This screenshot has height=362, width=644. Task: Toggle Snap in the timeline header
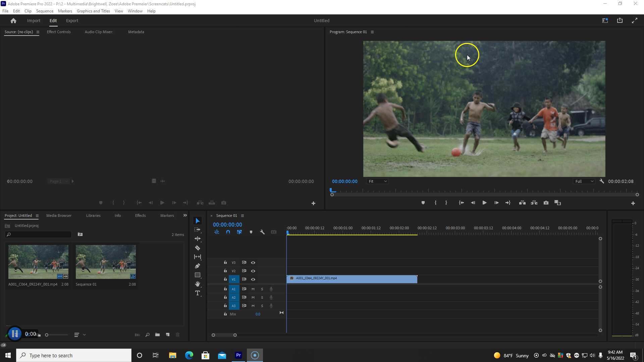(x=228, y=232)
